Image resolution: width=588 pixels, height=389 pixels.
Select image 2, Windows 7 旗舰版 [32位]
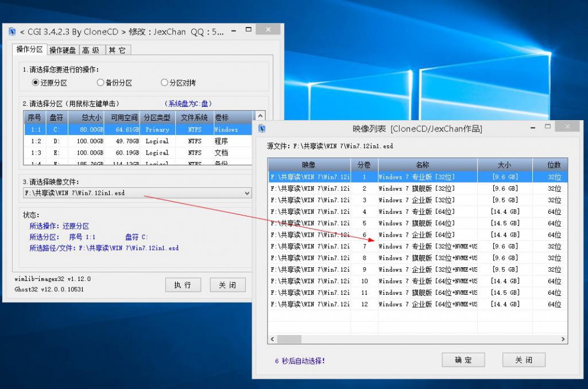418,188
